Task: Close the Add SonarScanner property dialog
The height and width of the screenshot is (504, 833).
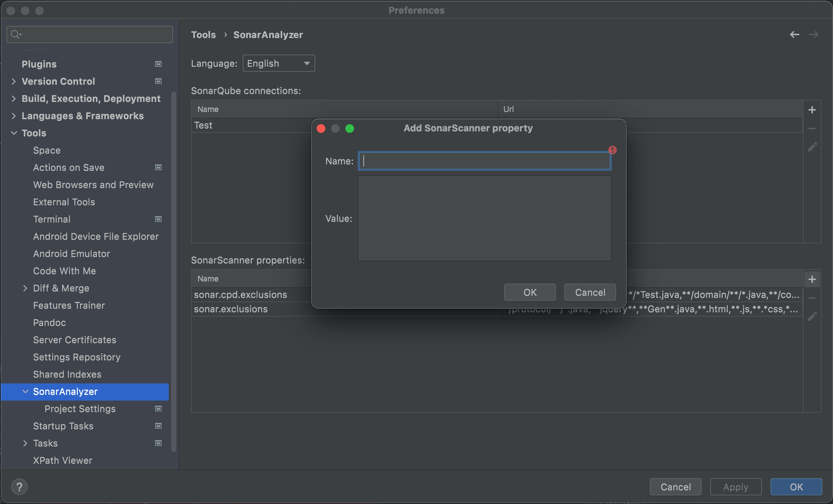Action: coord(321,129)
